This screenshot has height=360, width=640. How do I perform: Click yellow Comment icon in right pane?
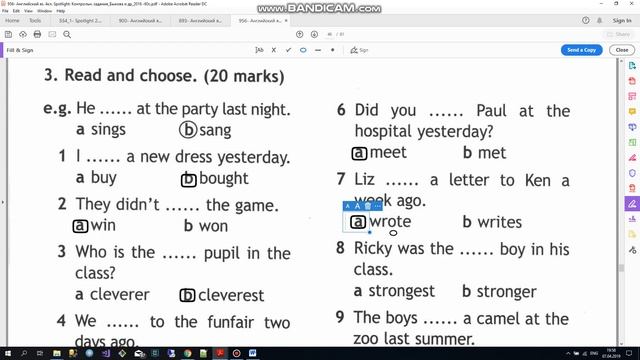coord(632,111)
